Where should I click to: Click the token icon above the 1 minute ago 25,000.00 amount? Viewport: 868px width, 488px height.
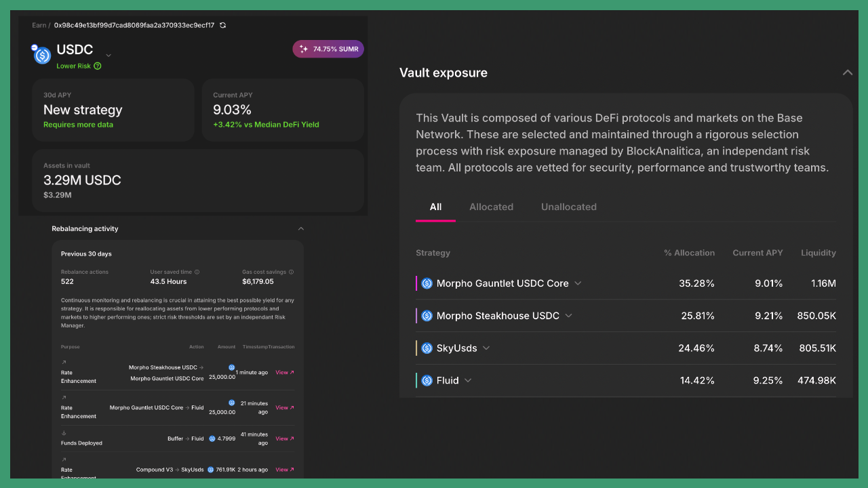point(232,367)
